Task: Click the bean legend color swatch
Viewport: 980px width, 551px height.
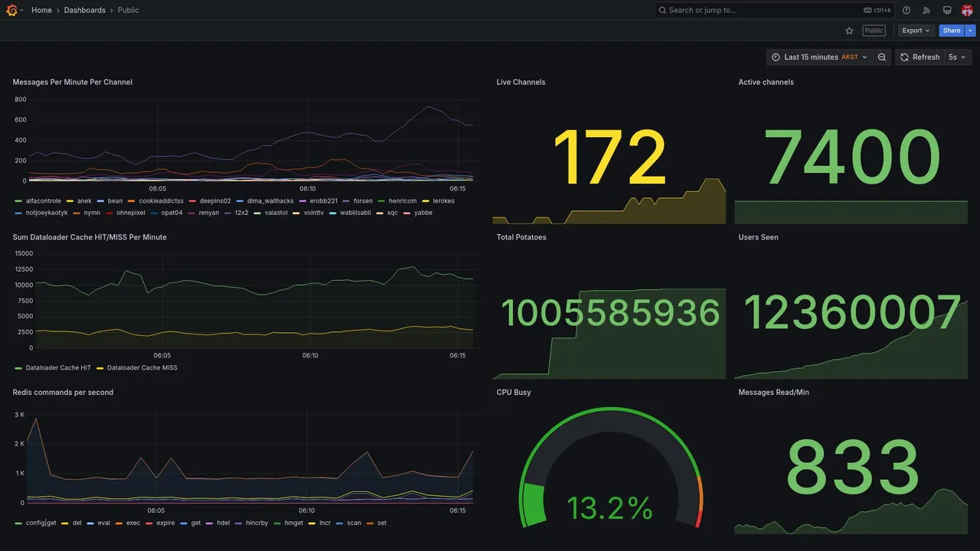Action: [x=101, y=201]
